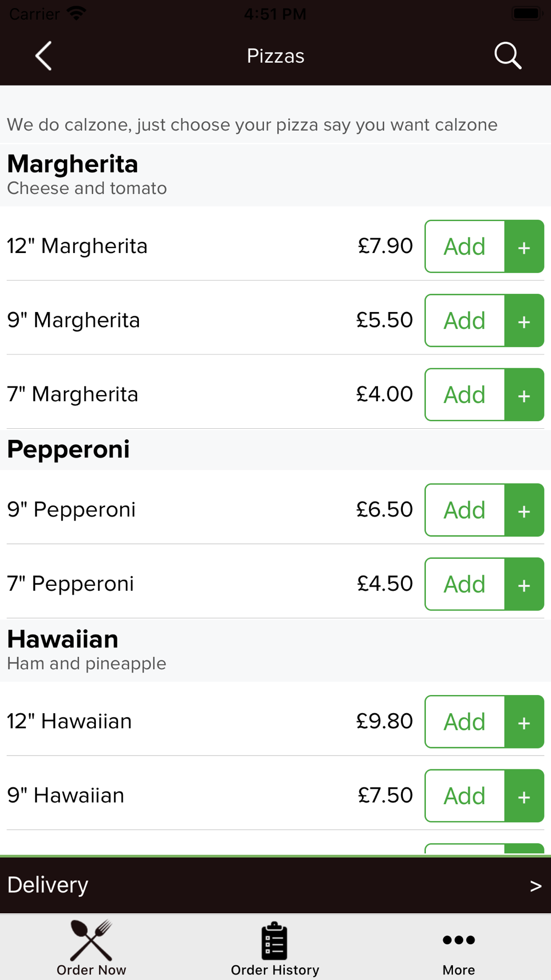The height and width of the screenshot is (980, 551).
Task: Add 7" Pepperoni to order
Action: click(x=465, y=584)
